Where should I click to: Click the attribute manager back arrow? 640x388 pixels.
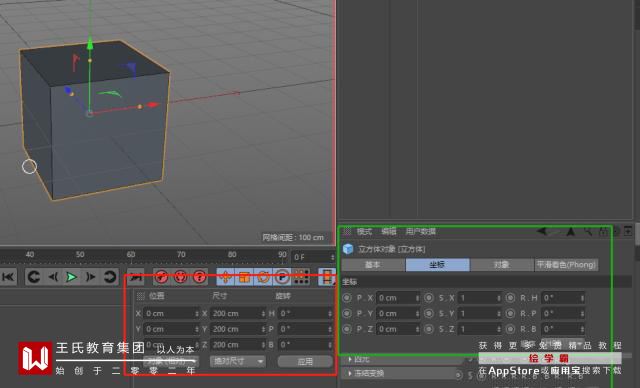click(542, 231)
